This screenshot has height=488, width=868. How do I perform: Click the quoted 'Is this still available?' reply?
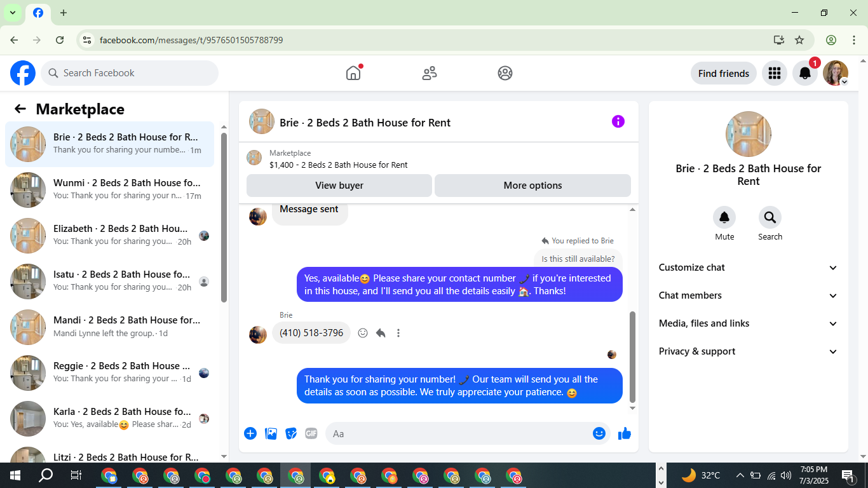pyautogui.click(x=578, y=259)
